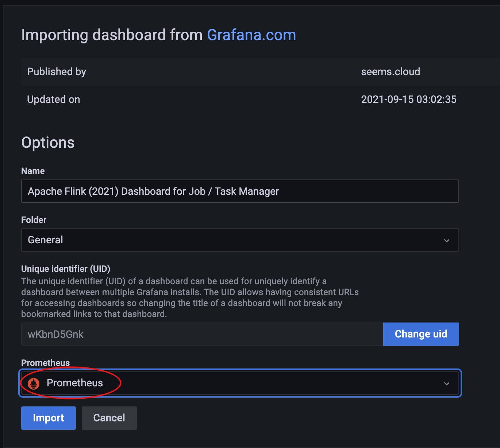Open the Grafana.com link in the heading

[x=251, y=35]
